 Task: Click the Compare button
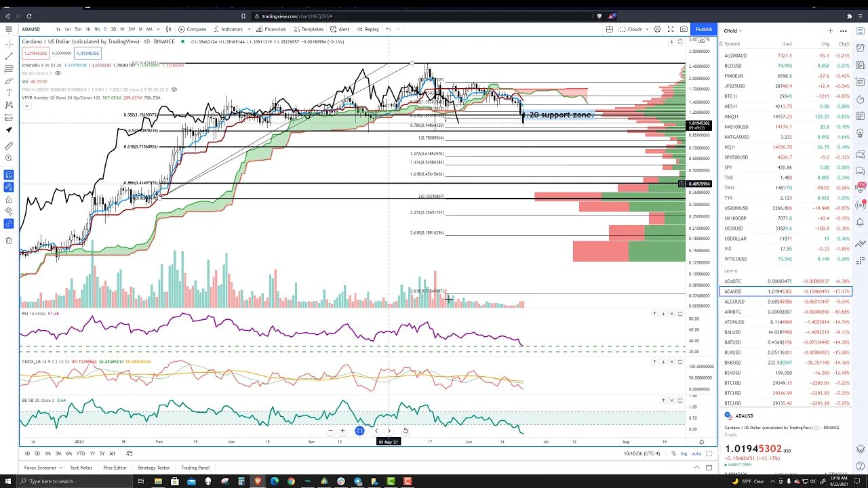(x=193, y=29)
